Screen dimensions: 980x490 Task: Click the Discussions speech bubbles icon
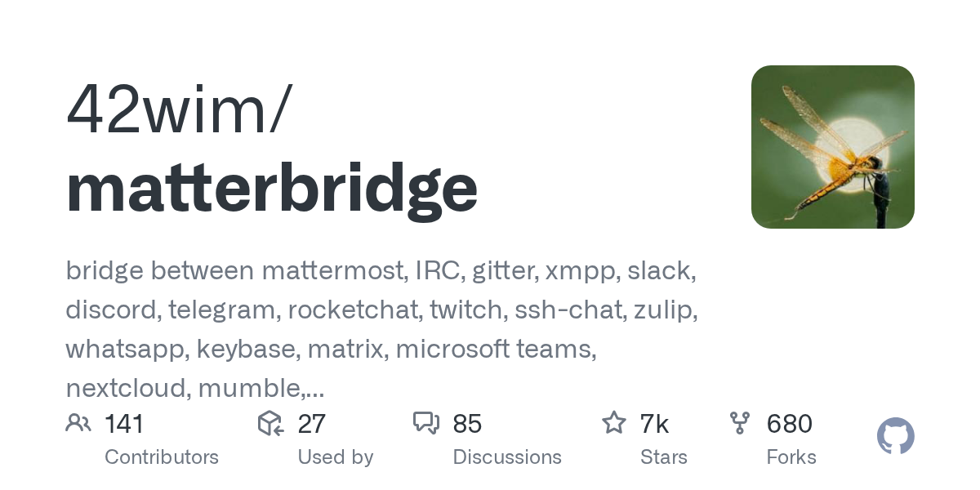(x=426, y=423)
